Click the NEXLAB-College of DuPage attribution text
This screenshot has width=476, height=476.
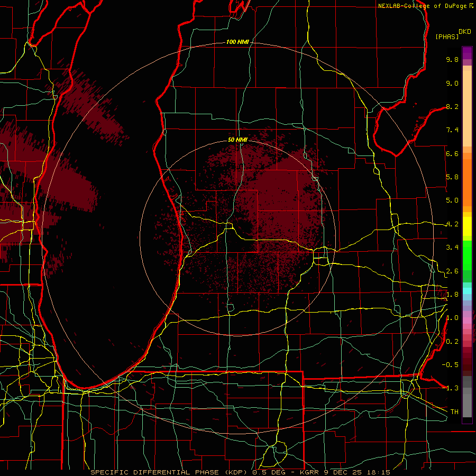point(422,6)
